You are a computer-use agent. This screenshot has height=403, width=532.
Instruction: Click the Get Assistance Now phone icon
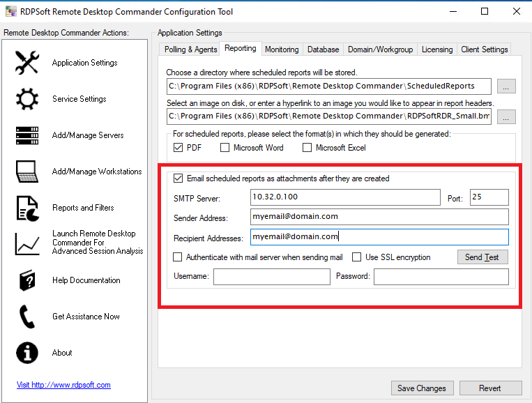click(x=27, y=317)
